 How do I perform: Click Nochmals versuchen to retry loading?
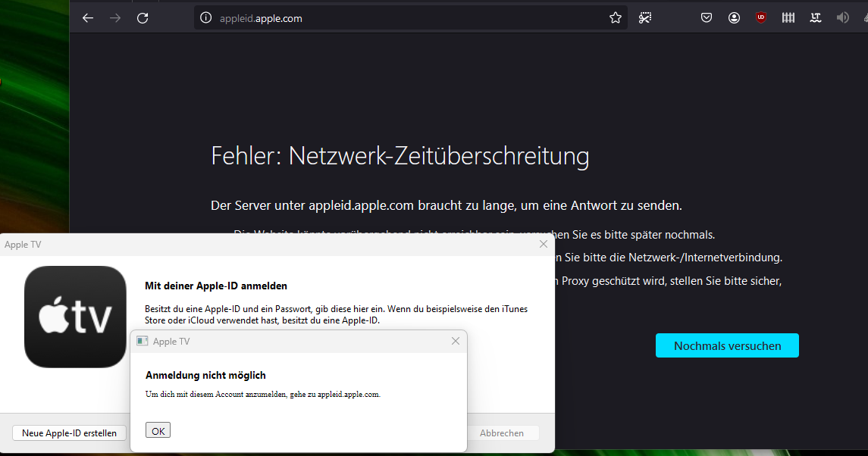pos(727,345)
